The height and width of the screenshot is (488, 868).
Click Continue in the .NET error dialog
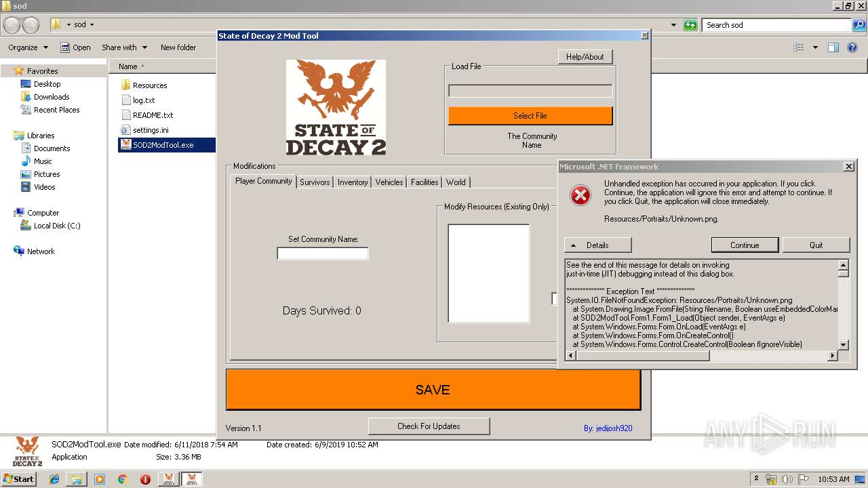745,245
